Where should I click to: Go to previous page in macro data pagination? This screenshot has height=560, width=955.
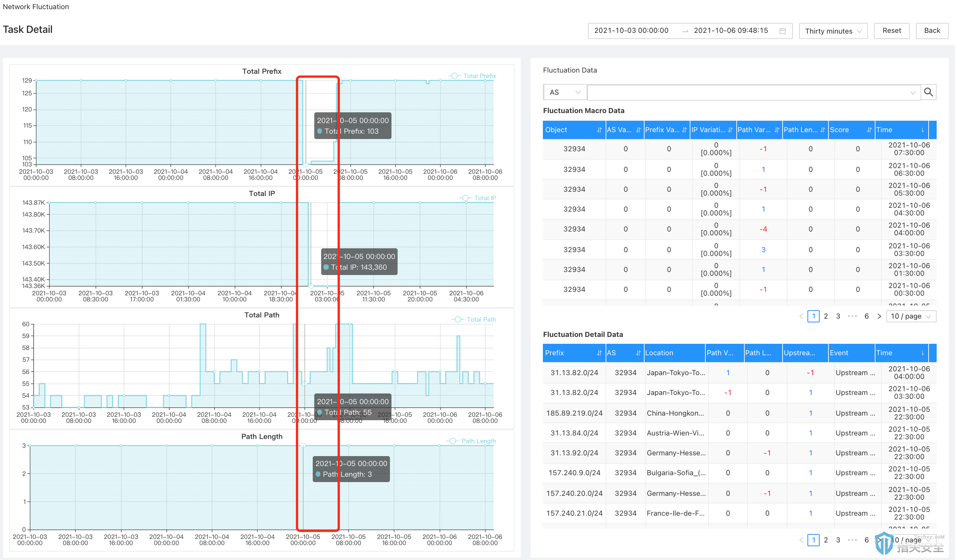click(801, 316)
